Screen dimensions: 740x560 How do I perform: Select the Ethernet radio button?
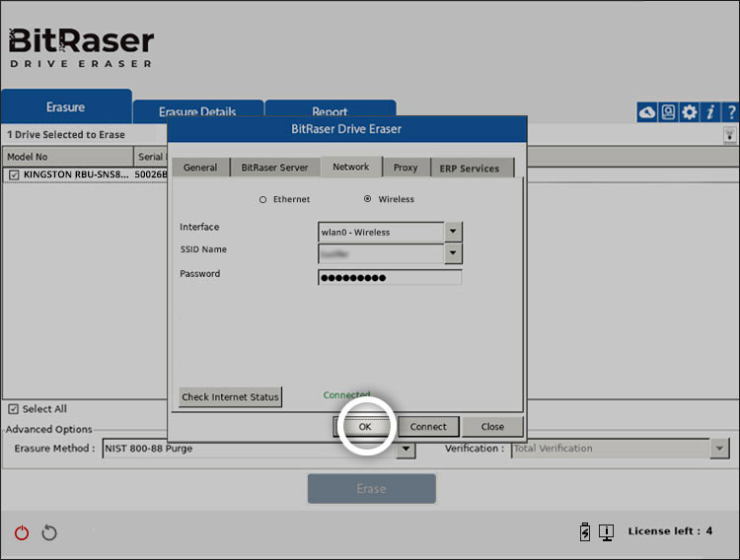(262, 199)
